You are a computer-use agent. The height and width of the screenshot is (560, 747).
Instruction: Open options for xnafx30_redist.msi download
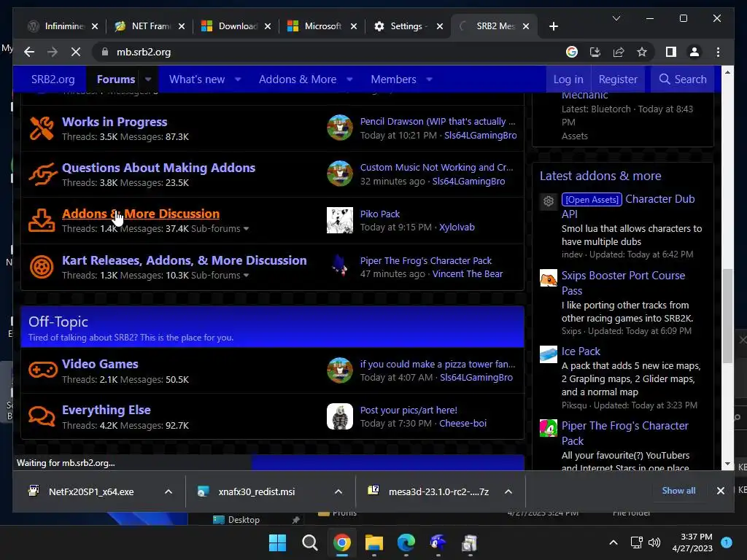pos(338,491)
